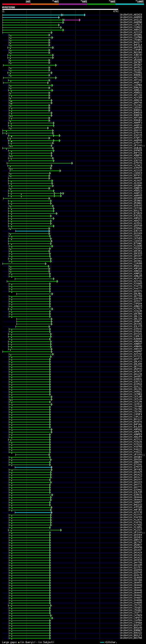The height and width of the screenshot is (644, 146).
Task: Select label UniRef100_Q8S567
Action: tap(131, 65)
